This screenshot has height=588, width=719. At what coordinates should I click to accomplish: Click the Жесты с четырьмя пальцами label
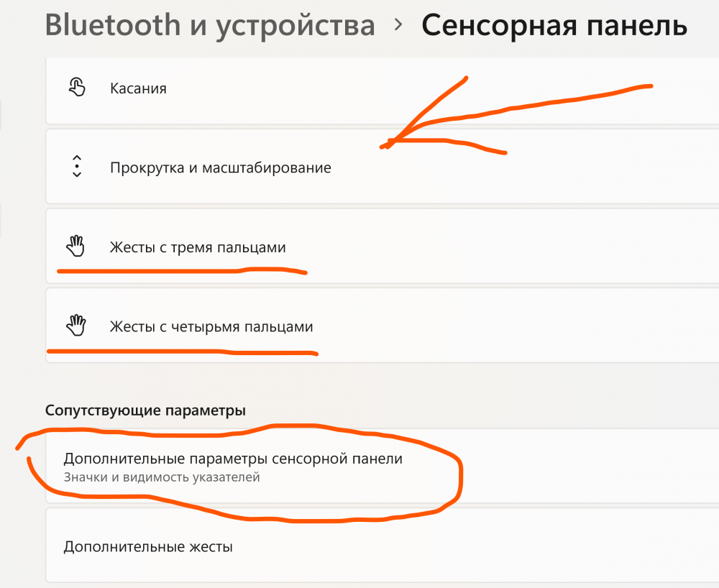[211, 327]
